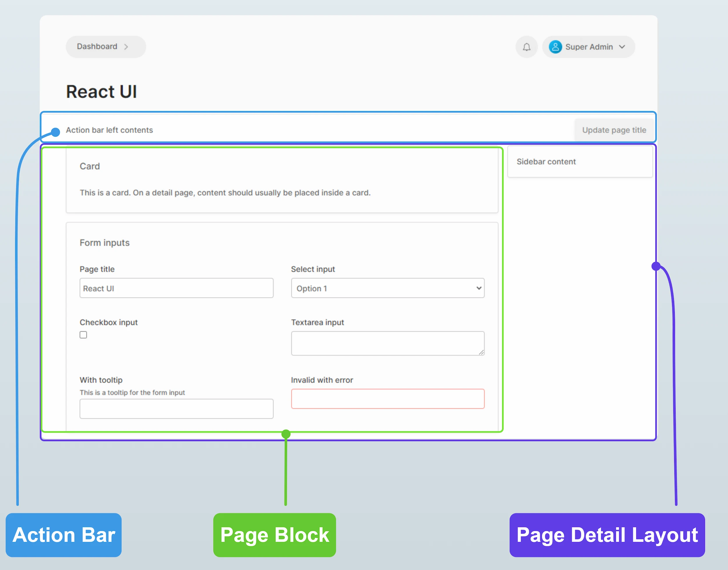Open the Select input Option 1 dropdown
728x570 pixels.
[388, 288]
